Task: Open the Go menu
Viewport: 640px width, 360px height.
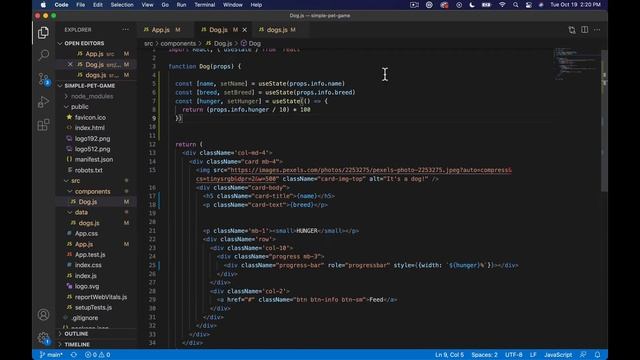Action: coord(165,5)
